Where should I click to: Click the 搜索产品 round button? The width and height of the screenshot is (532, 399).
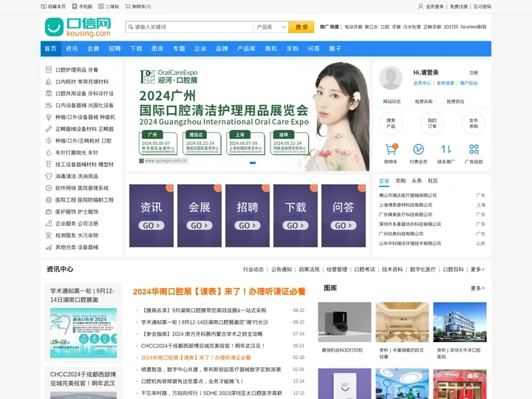click(x=391, y=123)
